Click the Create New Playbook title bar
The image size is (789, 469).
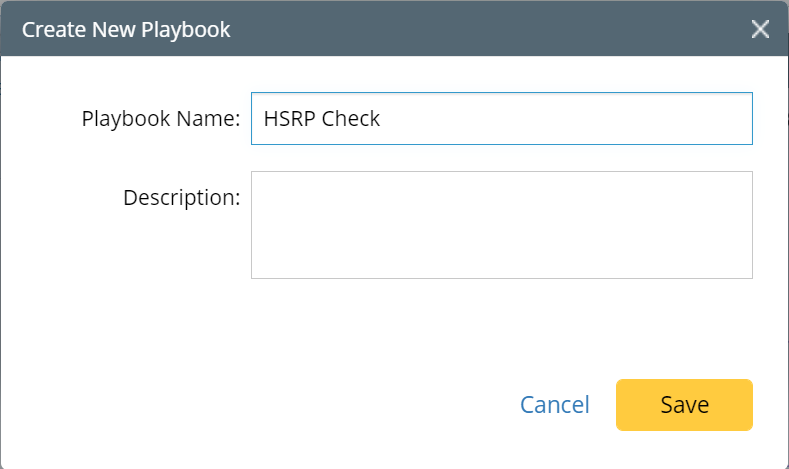click(x=394, y=29)
